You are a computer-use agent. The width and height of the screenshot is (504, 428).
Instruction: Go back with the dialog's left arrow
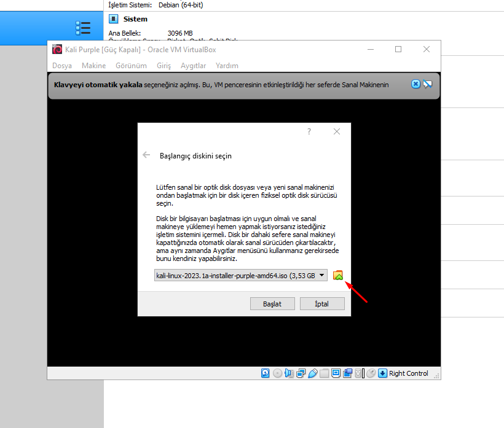(x=146, y=155)
